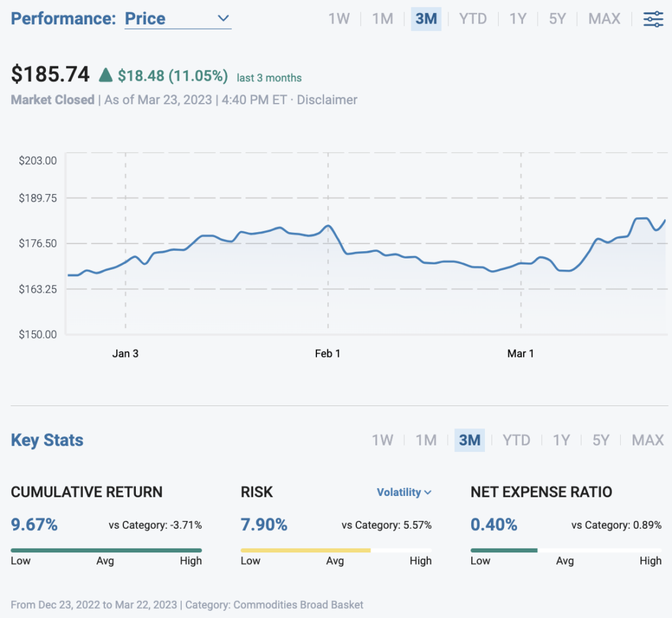This screenshot has width=672, height=618.
Task: Select the 3M performance chart range
Action: [426, 19]
